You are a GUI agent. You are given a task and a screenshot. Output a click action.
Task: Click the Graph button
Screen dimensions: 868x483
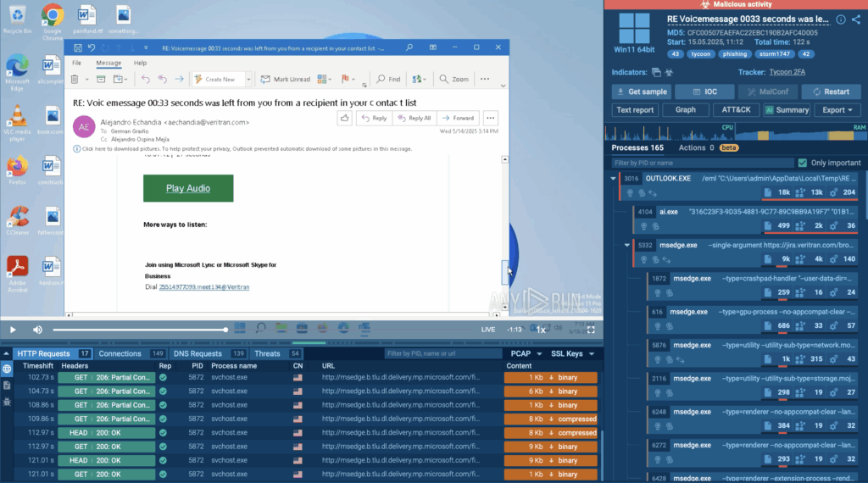[685, 110]
